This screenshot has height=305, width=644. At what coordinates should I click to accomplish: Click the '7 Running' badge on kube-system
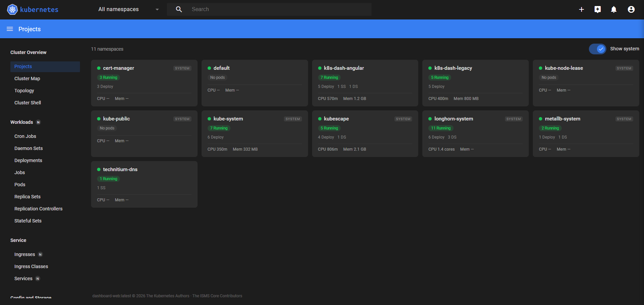[219, 128]
